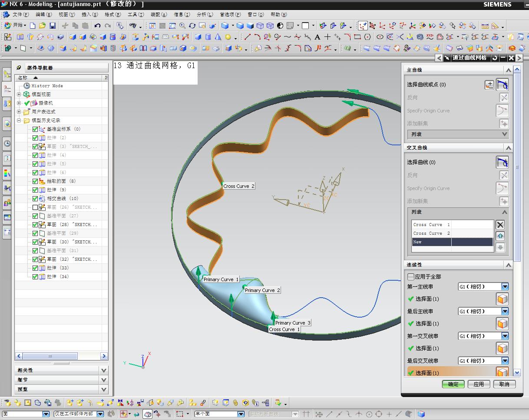The image size is (529, 420).
Task: Click select-face icon for 第一主线串
Action: (x=503, y=299)
